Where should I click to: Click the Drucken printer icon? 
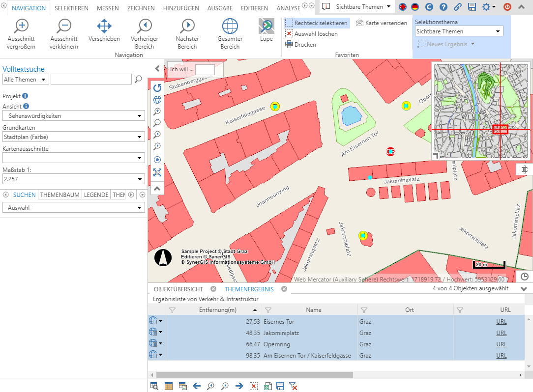[289, 45]
